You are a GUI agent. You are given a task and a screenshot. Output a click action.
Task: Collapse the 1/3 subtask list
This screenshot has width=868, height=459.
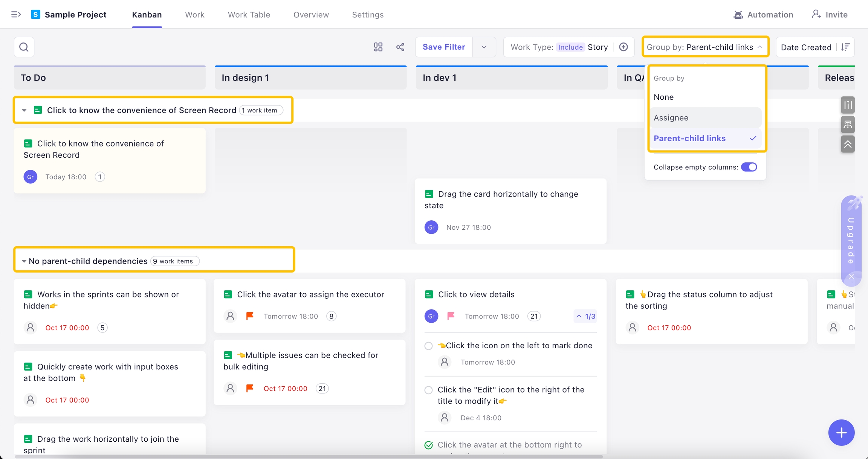585,316
